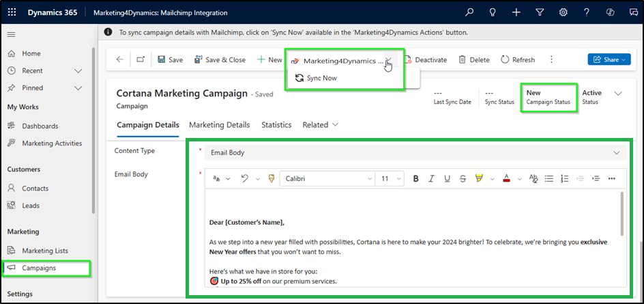Click the sidebar vertical scrollbar
The height and width of the screenshot is (304, 644).
pos(93,130)
